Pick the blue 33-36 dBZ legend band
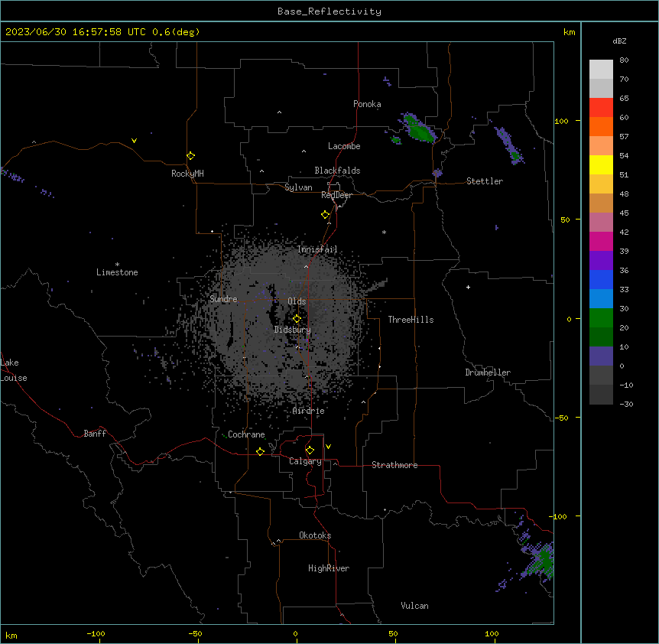The image size is (659, 644). coord(601,279)
